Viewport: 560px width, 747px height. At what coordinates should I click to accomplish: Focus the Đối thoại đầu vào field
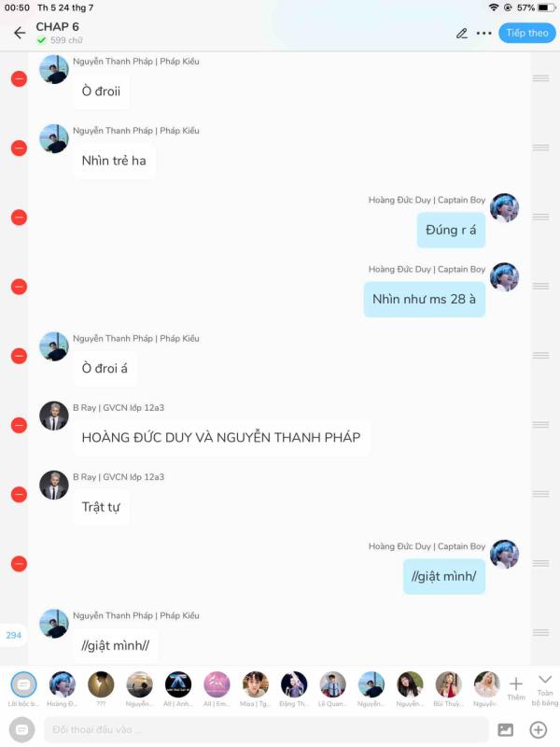[266, 729]
